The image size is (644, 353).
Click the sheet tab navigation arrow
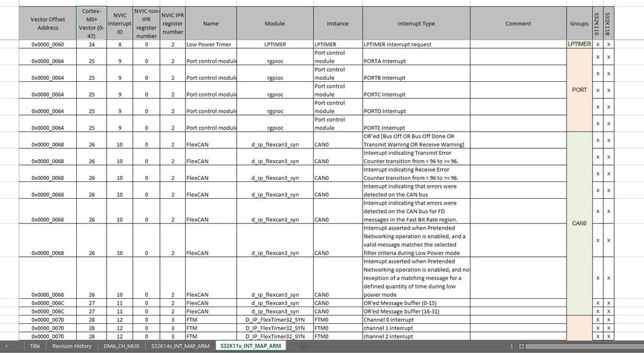pos(6,346)
